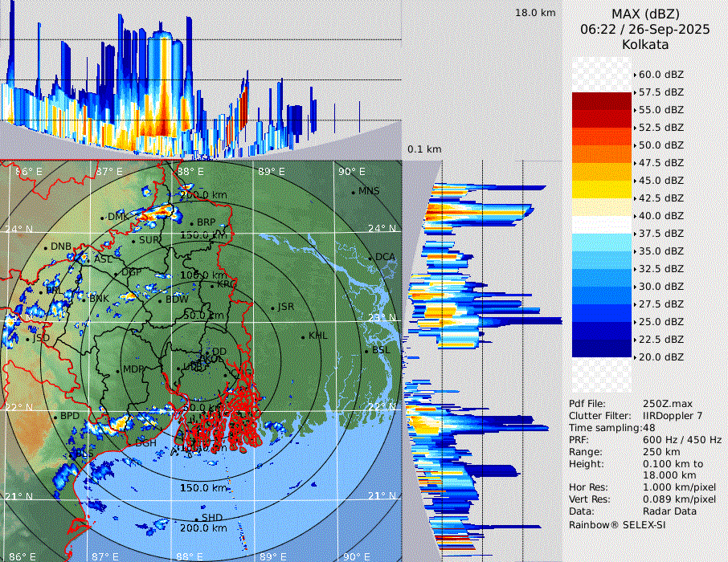Click the MNS station marker
The image size is (728, 562).
coord(353,192)
